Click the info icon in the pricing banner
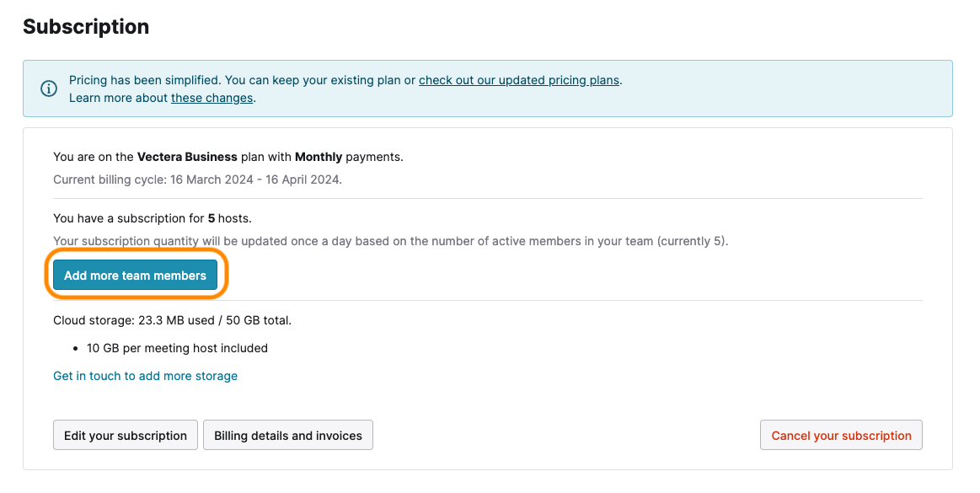This screenshot has height=493, width=980. pos(49,88)
